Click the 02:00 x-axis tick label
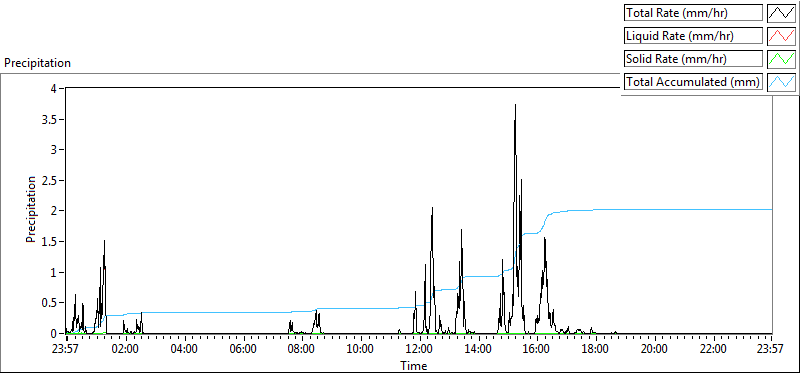This screenshot has height=373, width=800. pos(126,350)
